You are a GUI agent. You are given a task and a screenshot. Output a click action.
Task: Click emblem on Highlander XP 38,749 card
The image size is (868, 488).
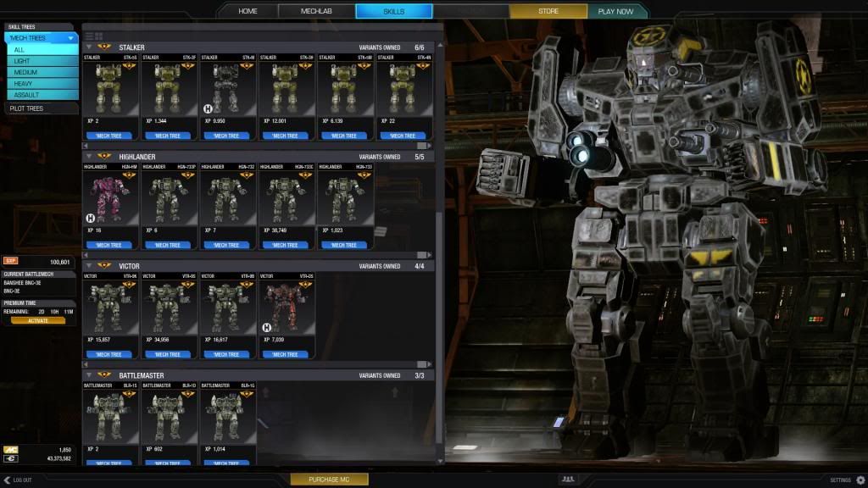[x=305, y=176]
